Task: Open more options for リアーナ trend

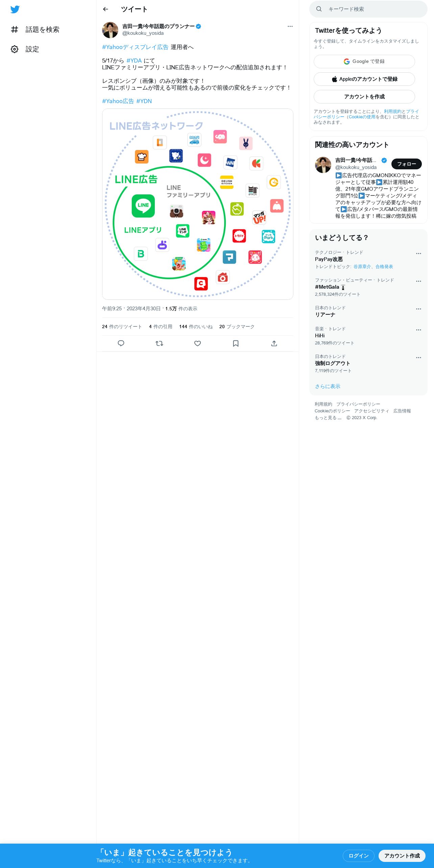Action: click(418, 309)
